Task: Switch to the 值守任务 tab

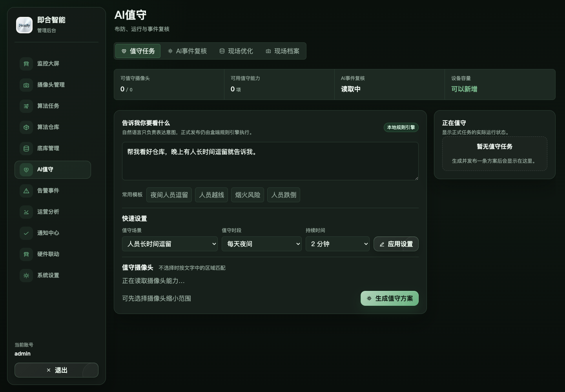Action: tap(138, 51)
